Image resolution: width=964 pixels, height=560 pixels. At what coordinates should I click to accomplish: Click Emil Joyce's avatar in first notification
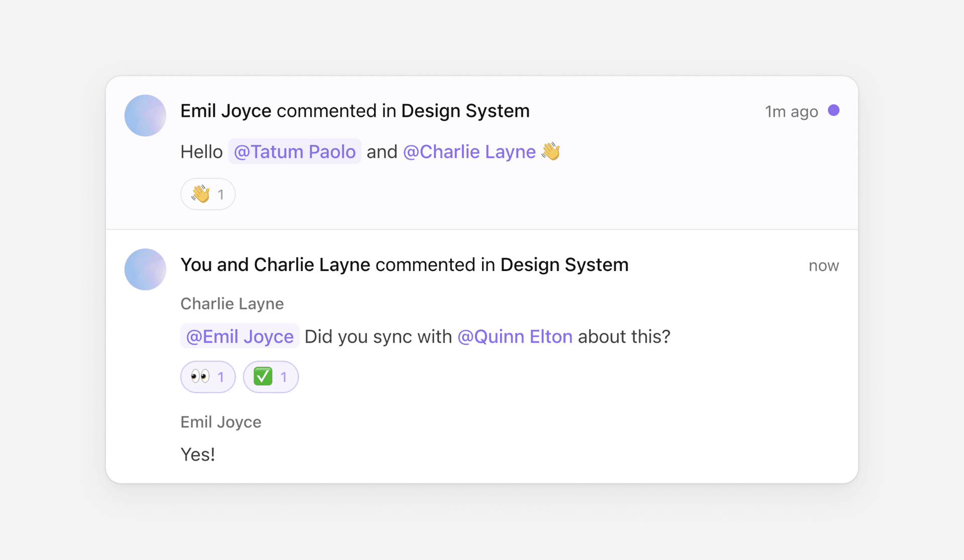[145, 115]
